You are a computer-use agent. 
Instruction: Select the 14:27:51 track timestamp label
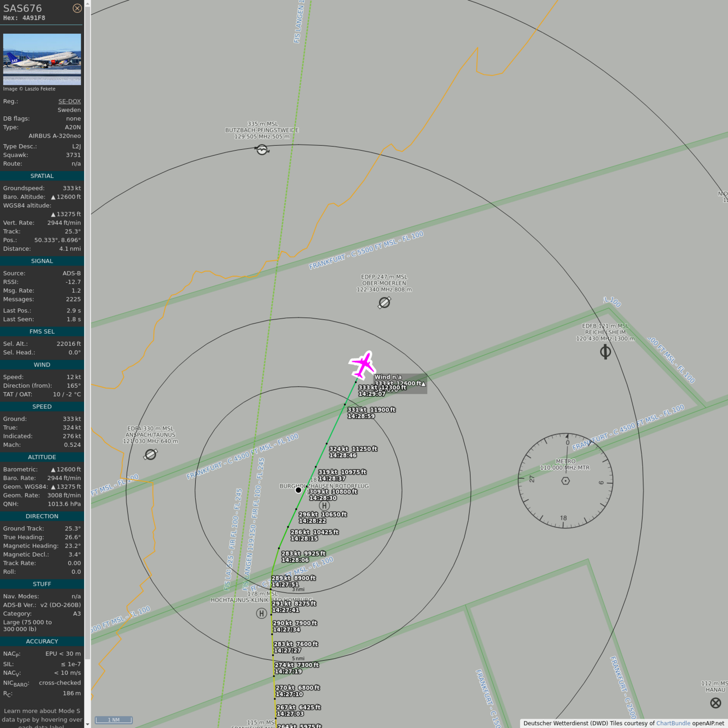tap(286, 584)
